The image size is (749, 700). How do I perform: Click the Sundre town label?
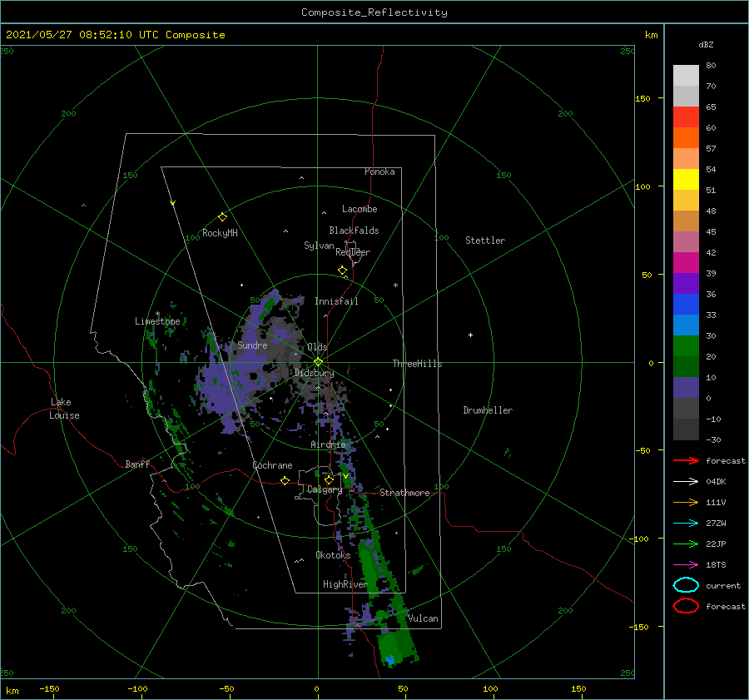[x=252, y=345]
